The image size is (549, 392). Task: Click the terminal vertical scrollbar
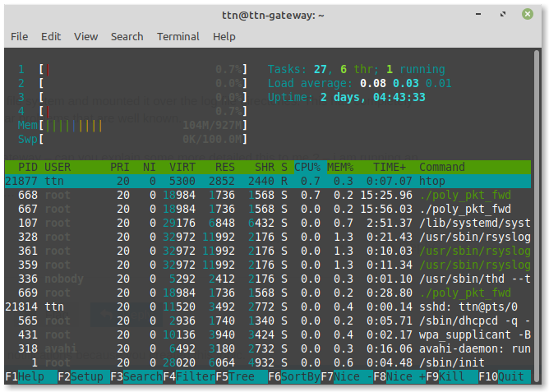pyautogui.click(x=537, y=216)
